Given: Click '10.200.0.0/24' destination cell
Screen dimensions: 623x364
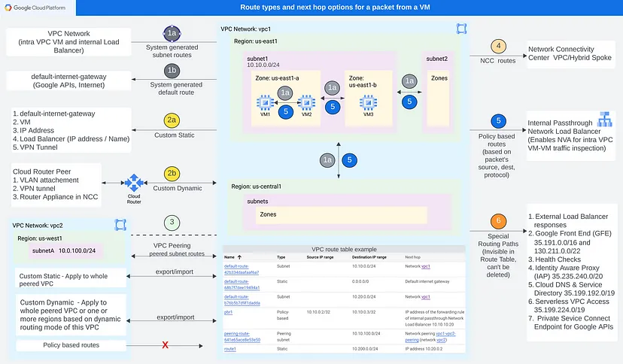Looking at the screenshot, I should (365, 349).
